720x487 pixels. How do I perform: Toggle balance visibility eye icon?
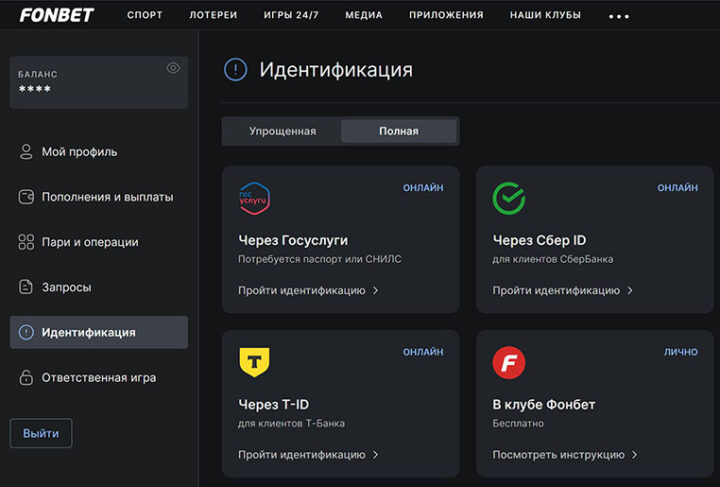click(x=173, y=68)
